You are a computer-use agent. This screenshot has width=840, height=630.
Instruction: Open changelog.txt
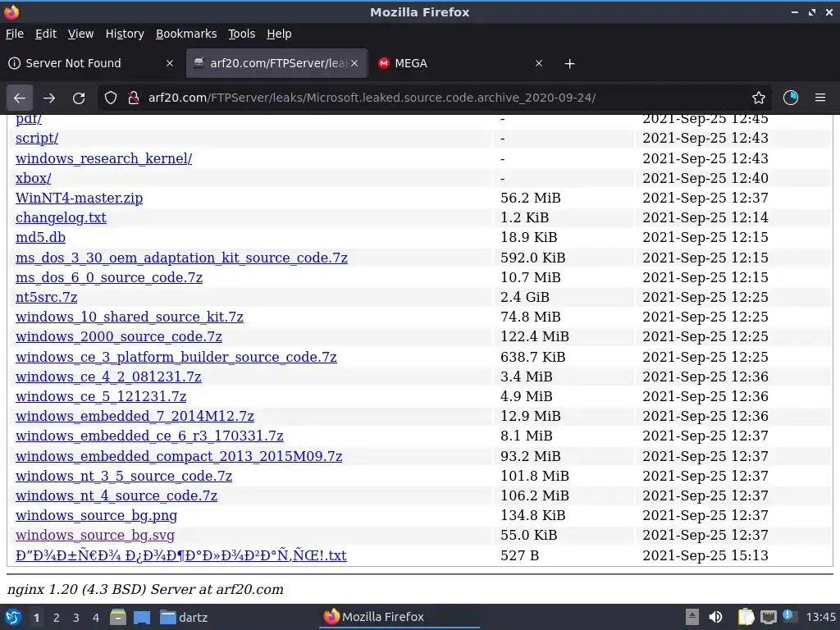61,217
